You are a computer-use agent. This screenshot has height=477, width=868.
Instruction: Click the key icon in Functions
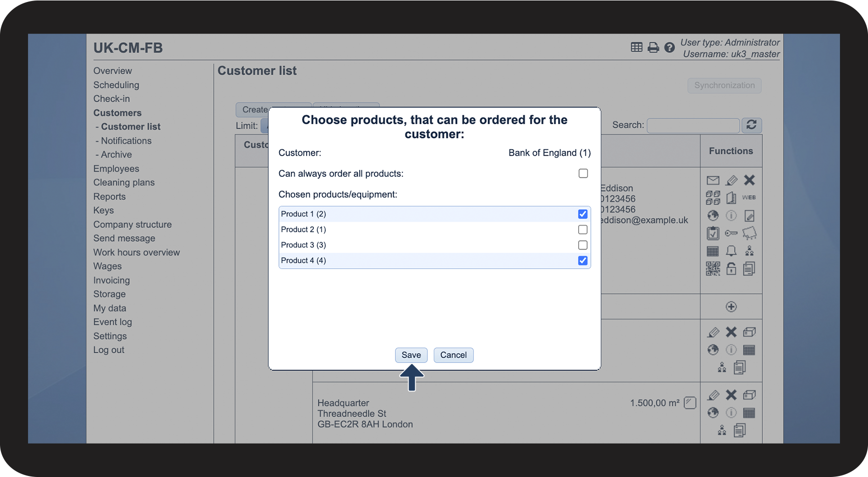tap(731, 233)
